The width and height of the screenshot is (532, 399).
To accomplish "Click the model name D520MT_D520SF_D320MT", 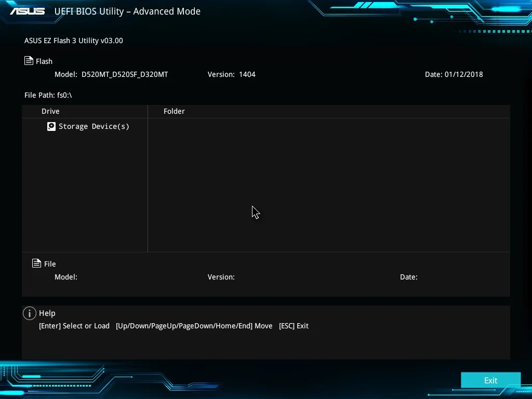I will (125, 74).
